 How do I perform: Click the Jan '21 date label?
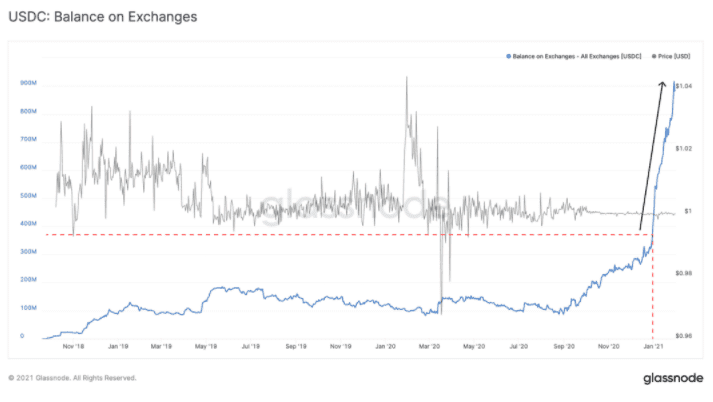pyautogui.click(x=653, y=347)
